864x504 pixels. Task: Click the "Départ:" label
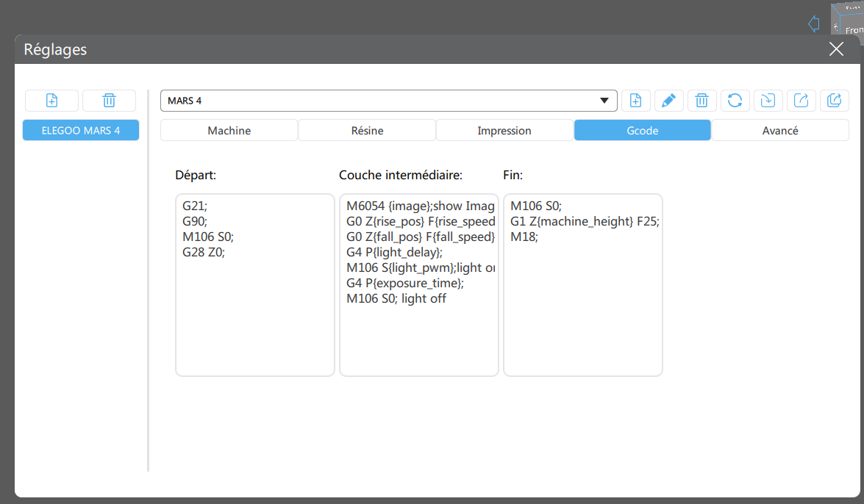click(196, 175)
